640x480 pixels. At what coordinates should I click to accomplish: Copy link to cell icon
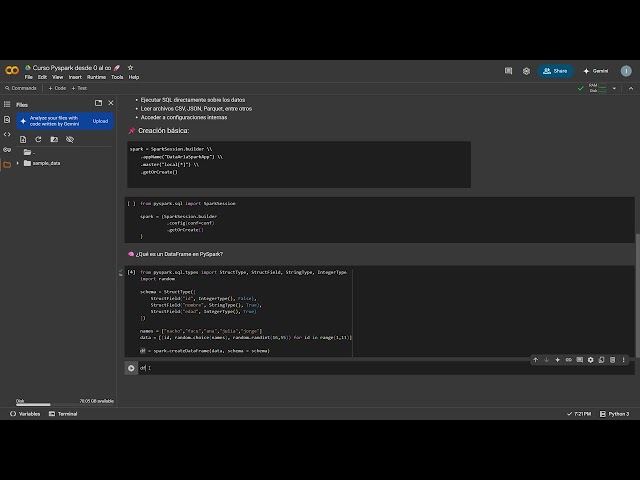[569, 360]
